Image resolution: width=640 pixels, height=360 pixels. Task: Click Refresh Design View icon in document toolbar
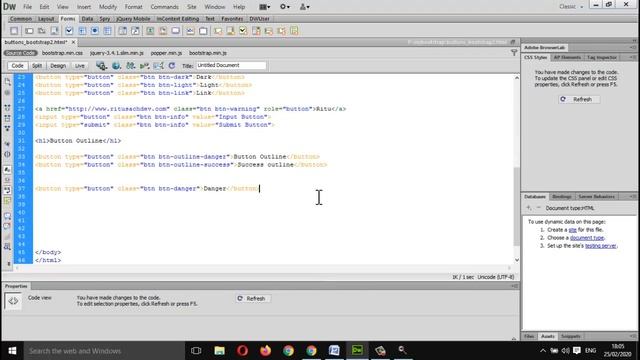[x=172, y=66]
